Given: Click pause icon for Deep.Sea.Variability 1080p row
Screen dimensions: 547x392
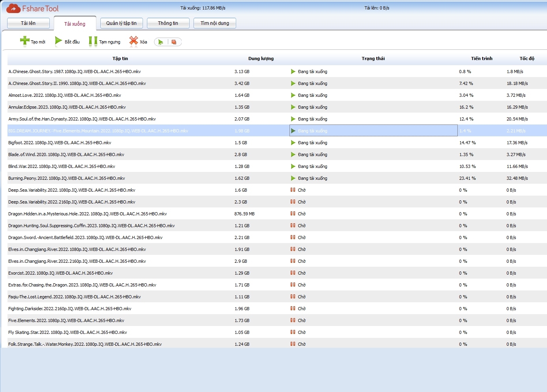Looking at the screenshot, I should coord(293,190).
